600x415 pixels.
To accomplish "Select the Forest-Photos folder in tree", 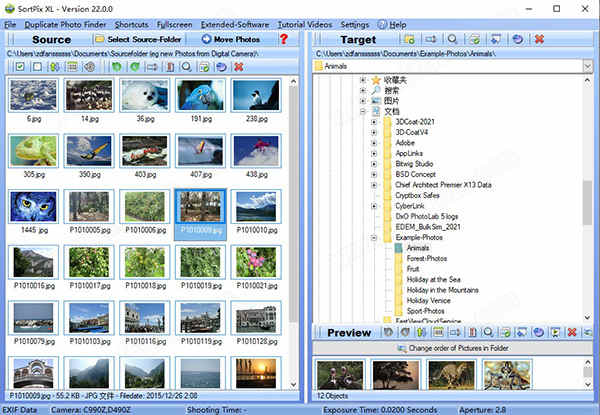I will [427, 259].
